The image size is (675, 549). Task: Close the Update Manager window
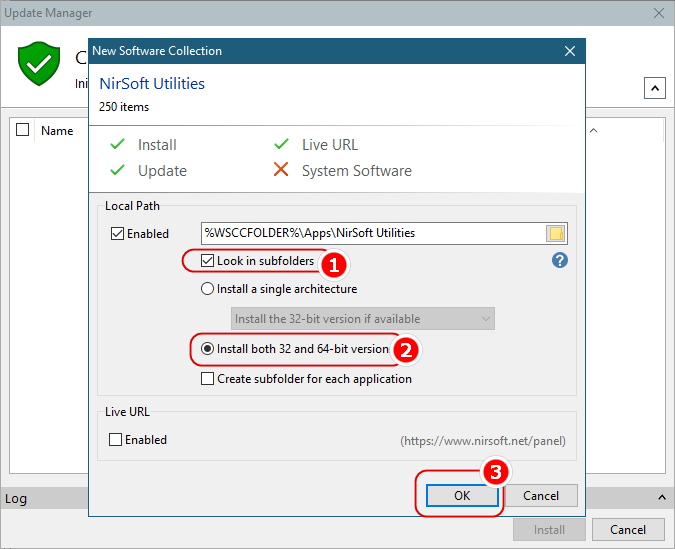click(659, 13)
